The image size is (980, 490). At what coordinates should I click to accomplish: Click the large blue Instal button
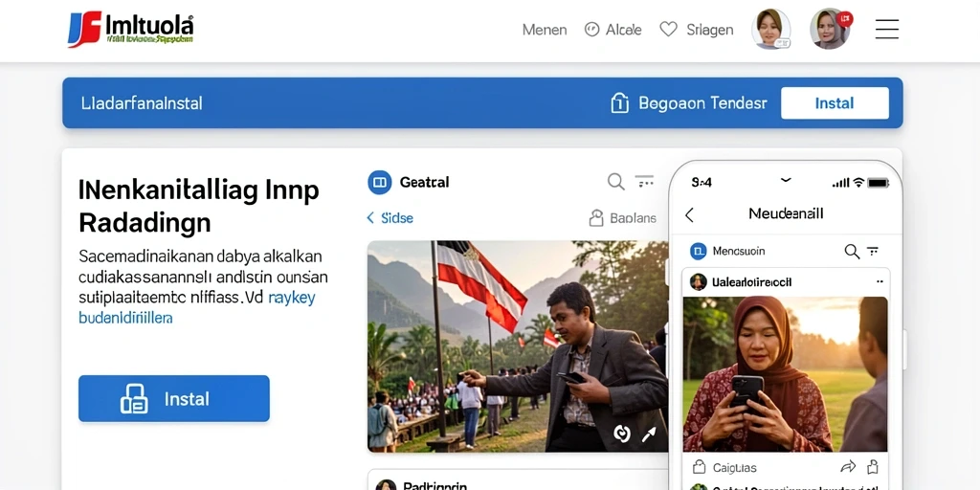coord(174,399)
